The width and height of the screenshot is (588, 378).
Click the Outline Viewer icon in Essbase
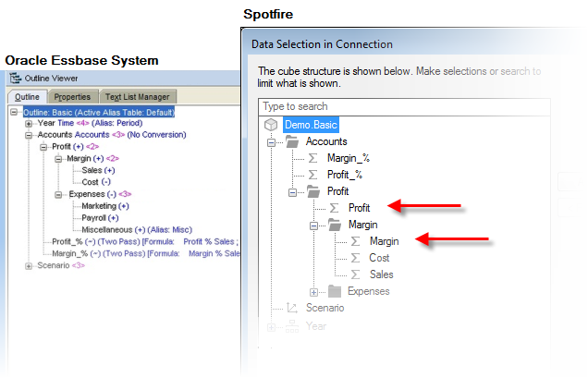point(16,78)
